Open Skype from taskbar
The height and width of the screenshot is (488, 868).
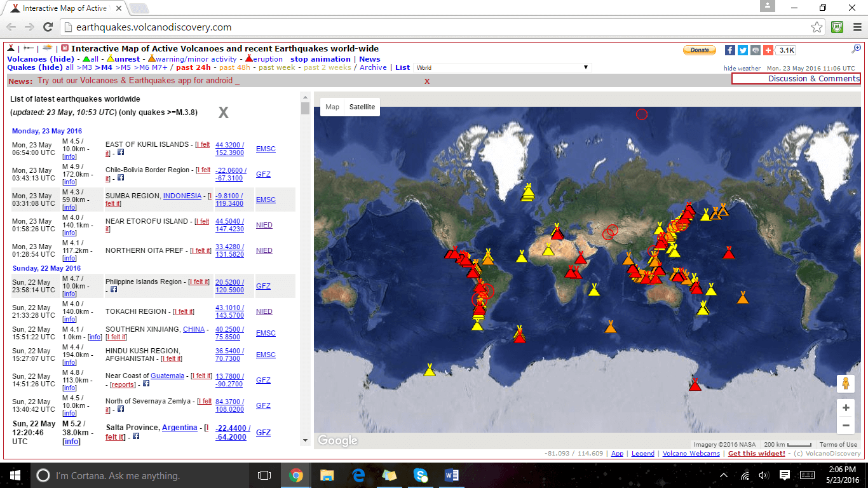click(x=420, y=475)
